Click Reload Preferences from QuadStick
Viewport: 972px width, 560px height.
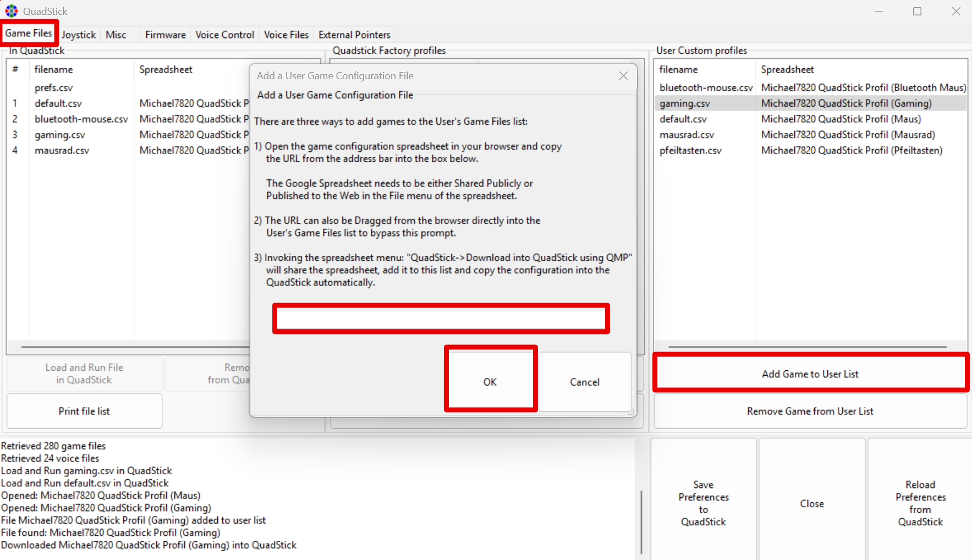pyautogui.click(x=920, y=503)
